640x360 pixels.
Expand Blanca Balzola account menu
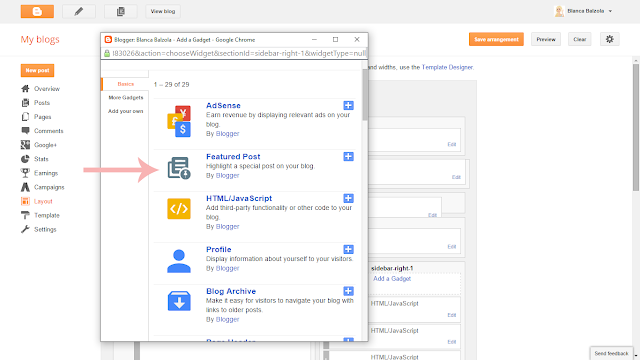[x=584, y=11]
